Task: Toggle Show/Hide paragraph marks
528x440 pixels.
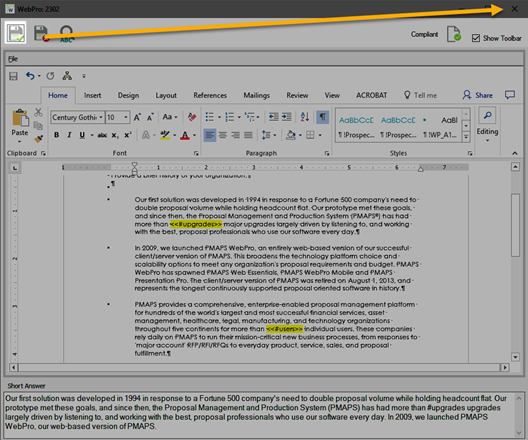Action: click(x=322, y=117)
